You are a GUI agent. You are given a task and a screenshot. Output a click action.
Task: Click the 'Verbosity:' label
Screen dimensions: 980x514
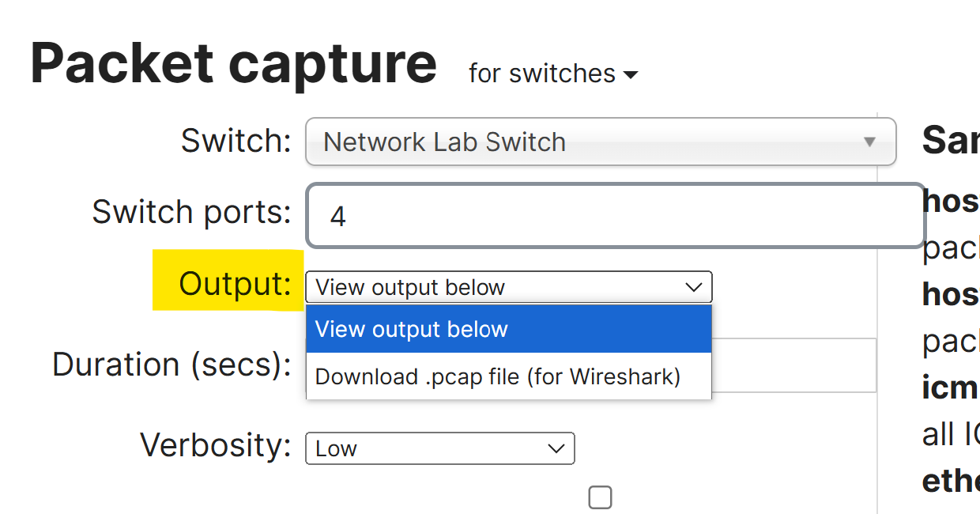click(216, 445)
